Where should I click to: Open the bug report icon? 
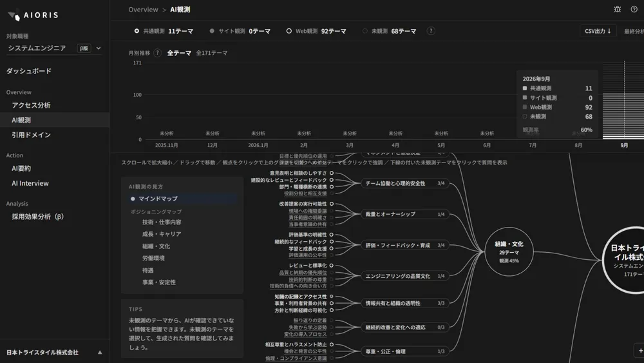[x=618, y=9]
